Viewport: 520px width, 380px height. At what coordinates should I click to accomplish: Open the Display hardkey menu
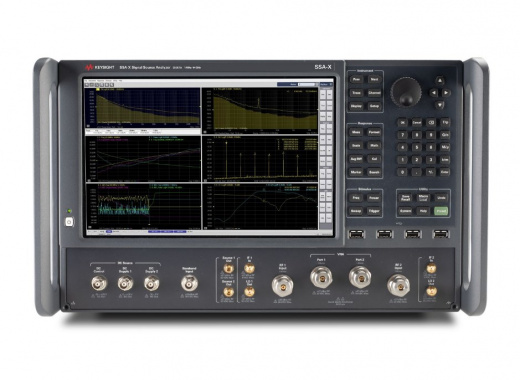coord(356,106)
